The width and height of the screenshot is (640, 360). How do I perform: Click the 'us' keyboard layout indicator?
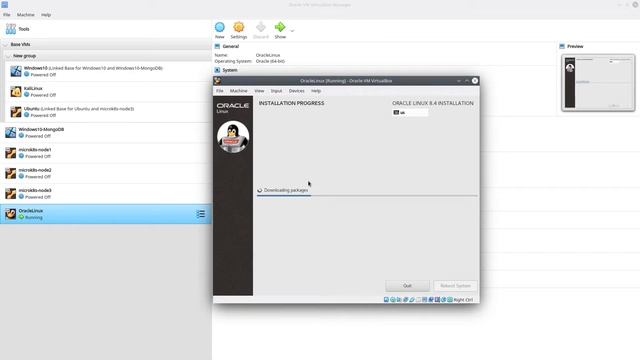pyautogui.click(x=410, y=113)
